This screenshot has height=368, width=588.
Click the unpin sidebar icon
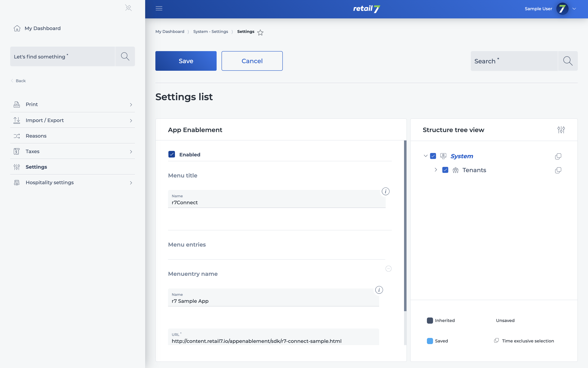[x=128, y=8]
